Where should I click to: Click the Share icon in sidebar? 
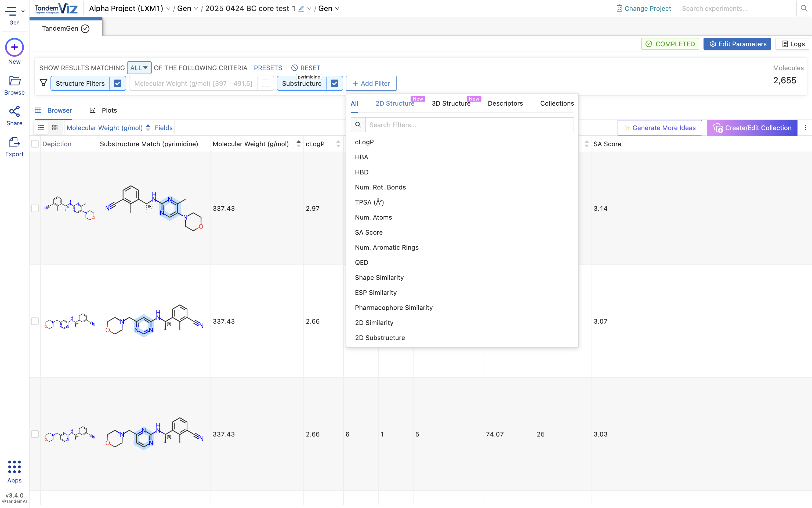[15, 112]
